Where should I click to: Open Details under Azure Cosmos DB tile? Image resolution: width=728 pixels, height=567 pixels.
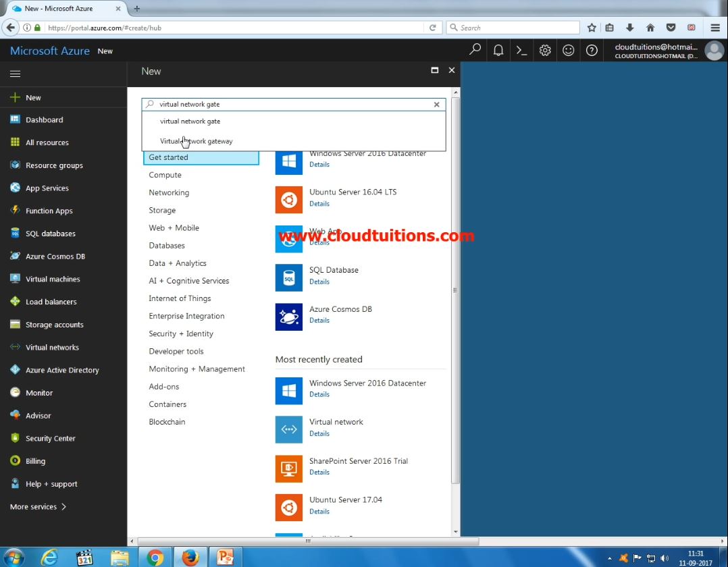tap(319, 321)
